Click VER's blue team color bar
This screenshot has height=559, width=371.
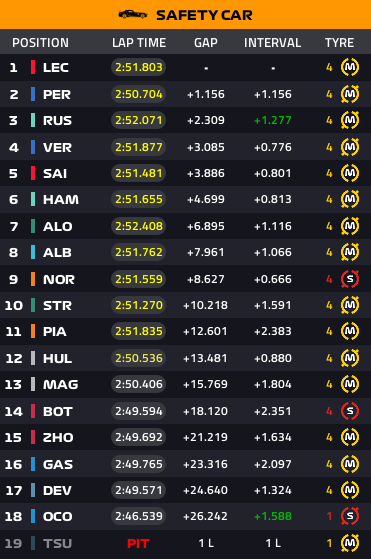[33, 147]
